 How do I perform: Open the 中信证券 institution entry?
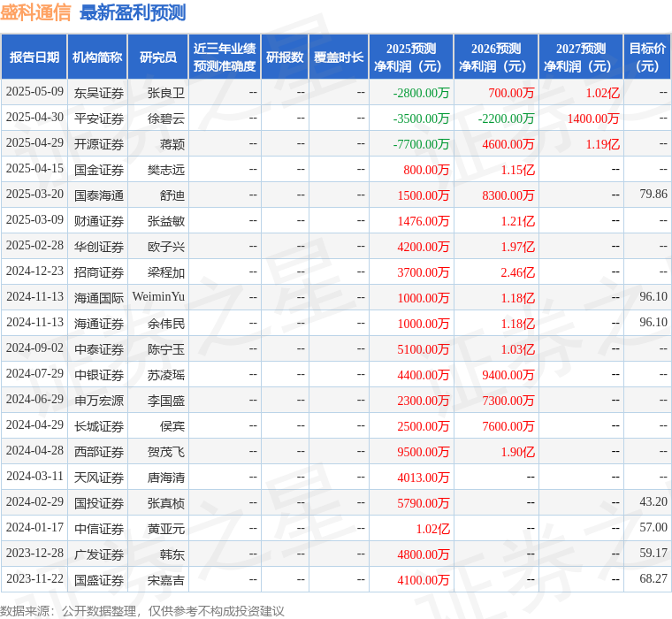(99, 528)
